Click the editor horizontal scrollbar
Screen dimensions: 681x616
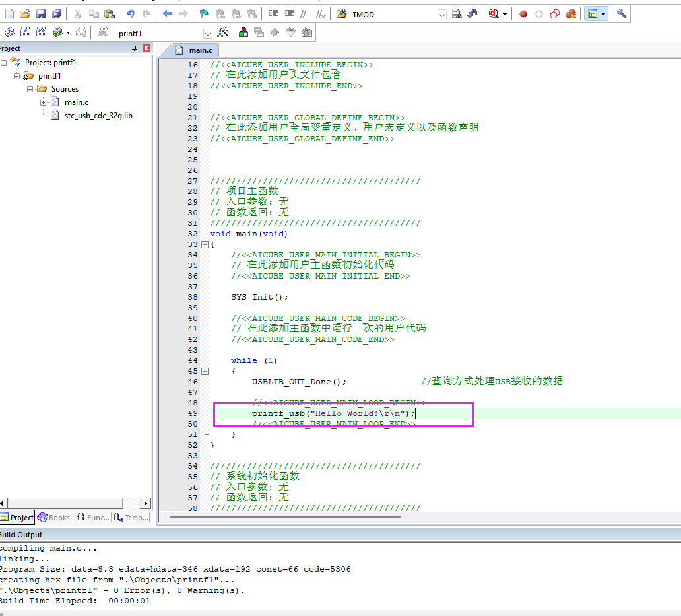click(285, 517)
